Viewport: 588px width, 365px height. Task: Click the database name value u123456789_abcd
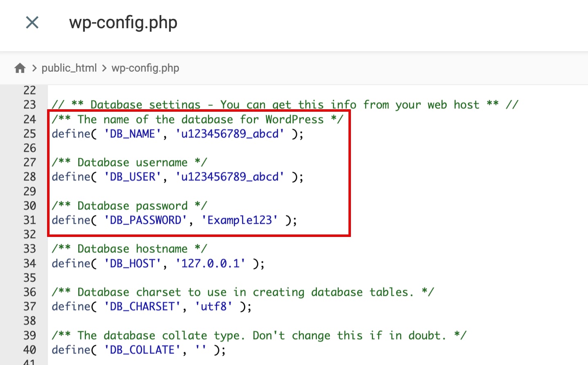pyautogui.click(x=230, y=133)
